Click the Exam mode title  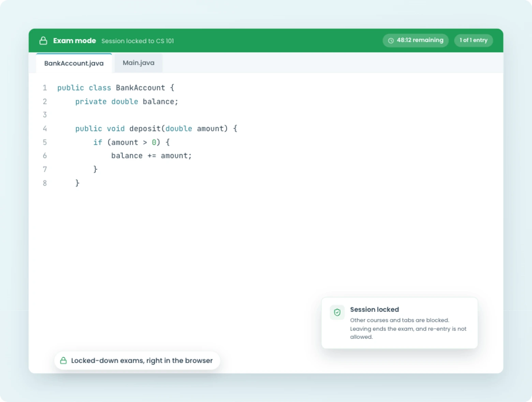click(74, 41)
